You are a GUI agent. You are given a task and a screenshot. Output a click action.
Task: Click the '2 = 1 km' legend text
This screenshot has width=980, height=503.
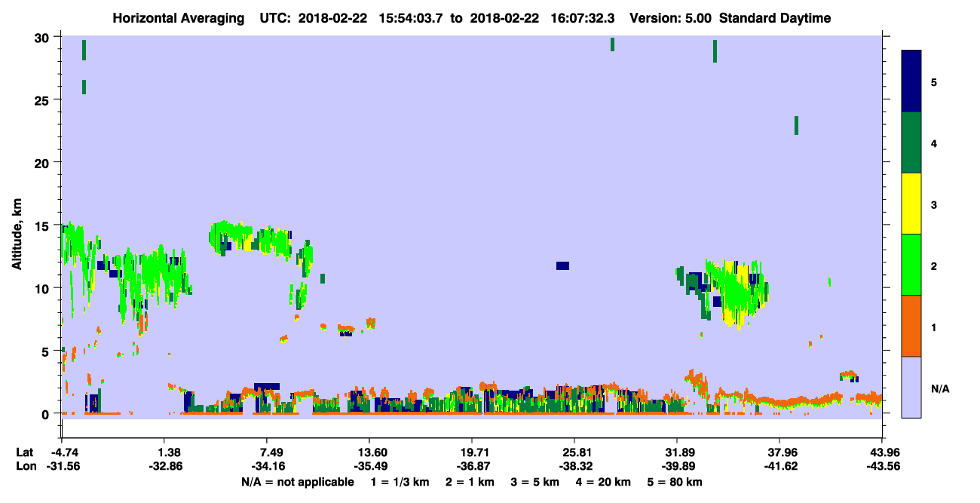point(470,482)
